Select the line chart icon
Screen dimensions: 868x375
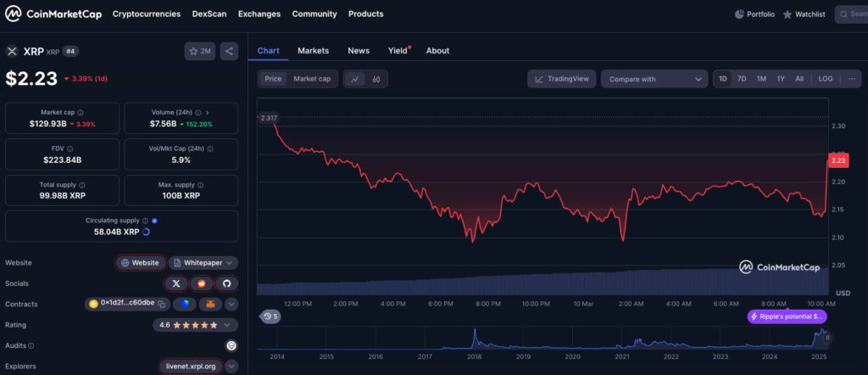pos(355,79)
